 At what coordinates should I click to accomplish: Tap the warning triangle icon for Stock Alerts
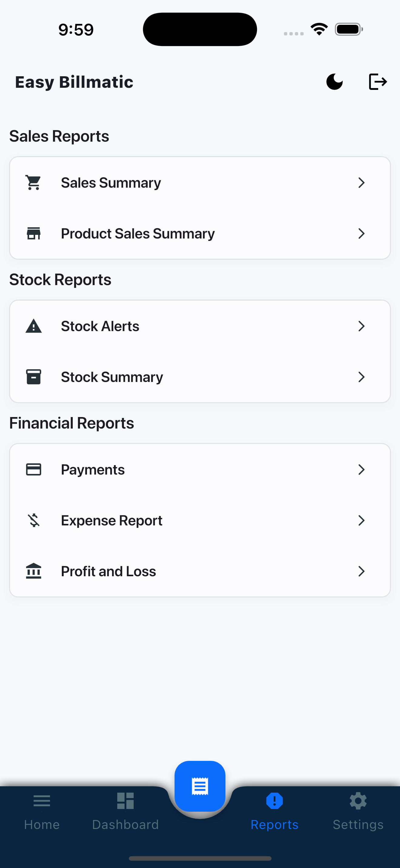pos(34,326)
